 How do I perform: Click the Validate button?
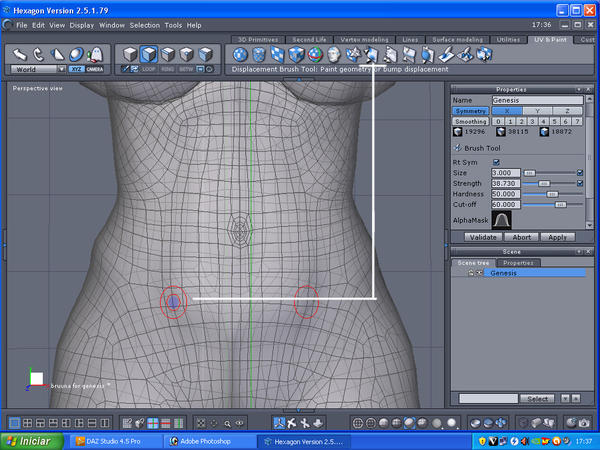(x=483, y=237)
